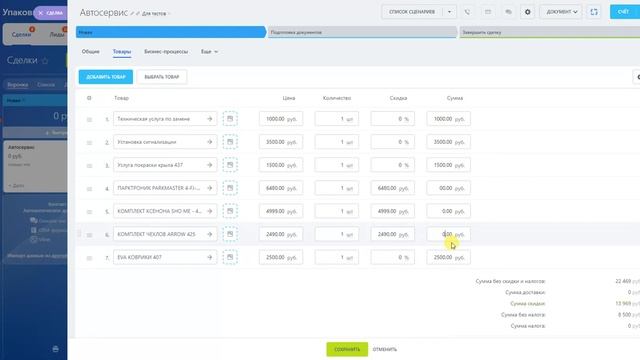This screenshot has width=640, height=360.
Task: Click the Количество column header
Action: (x=337, y=98)
